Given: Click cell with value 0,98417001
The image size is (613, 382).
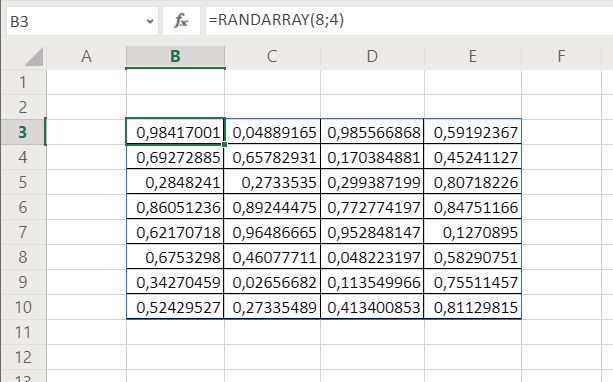Looking at the screenshot, I should click(175, 132).
